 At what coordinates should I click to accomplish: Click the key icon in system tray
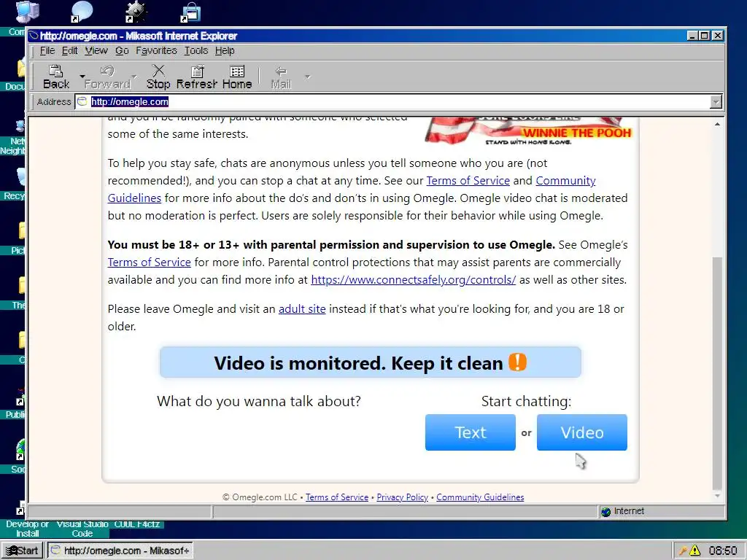[x=683, y=551]
